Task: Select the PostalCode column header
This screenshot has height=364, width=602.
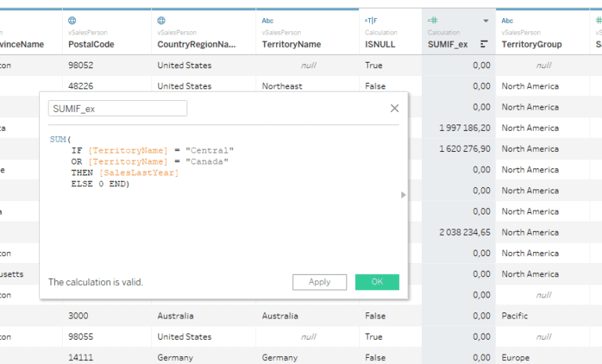Action: coord(91,45)
